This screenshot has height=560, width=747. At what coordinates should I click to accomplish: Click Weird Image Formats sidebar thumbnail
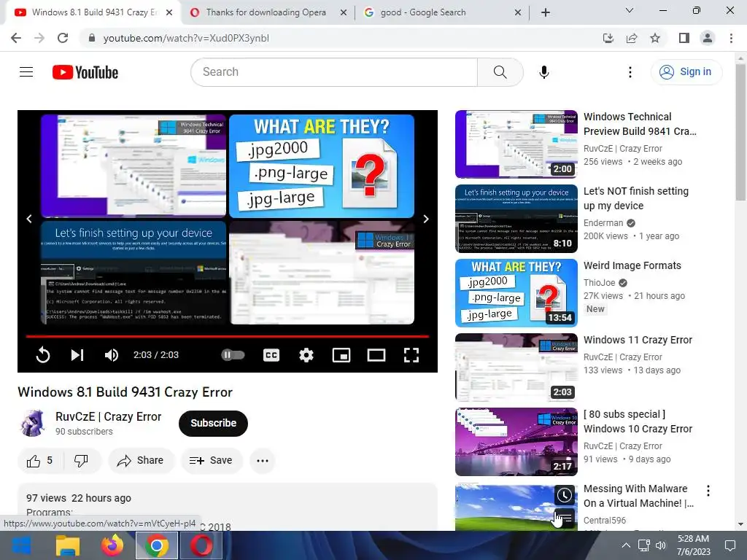point(516,293)
